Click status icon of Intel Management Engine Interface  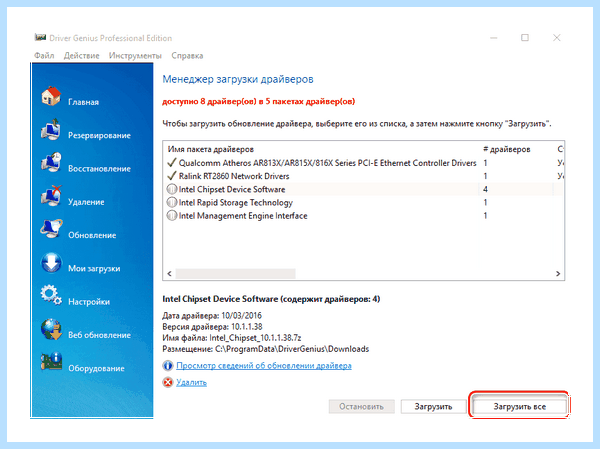tap(172, 216)
